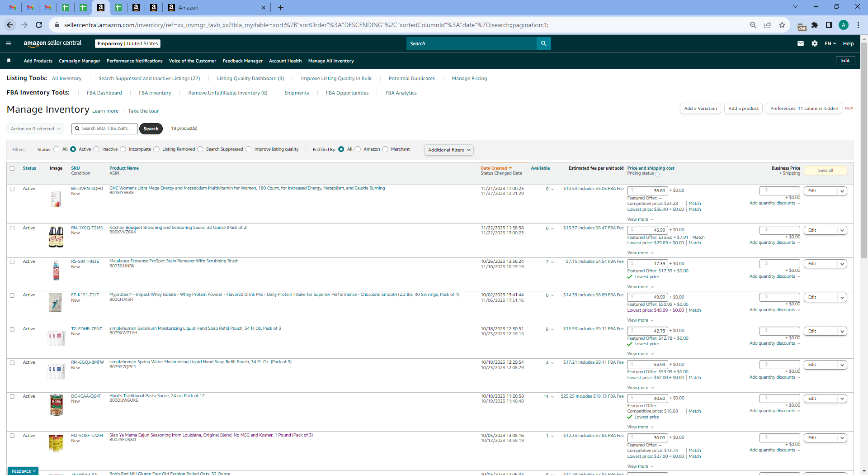Click the Hunt's Pasta Sauce product image
Screen dimensions: 868x475
[56, 405]
